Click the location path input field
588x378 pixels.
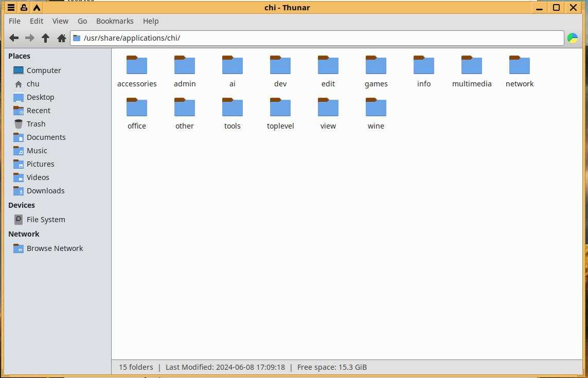pyautogui.click(x=317, y=38)
